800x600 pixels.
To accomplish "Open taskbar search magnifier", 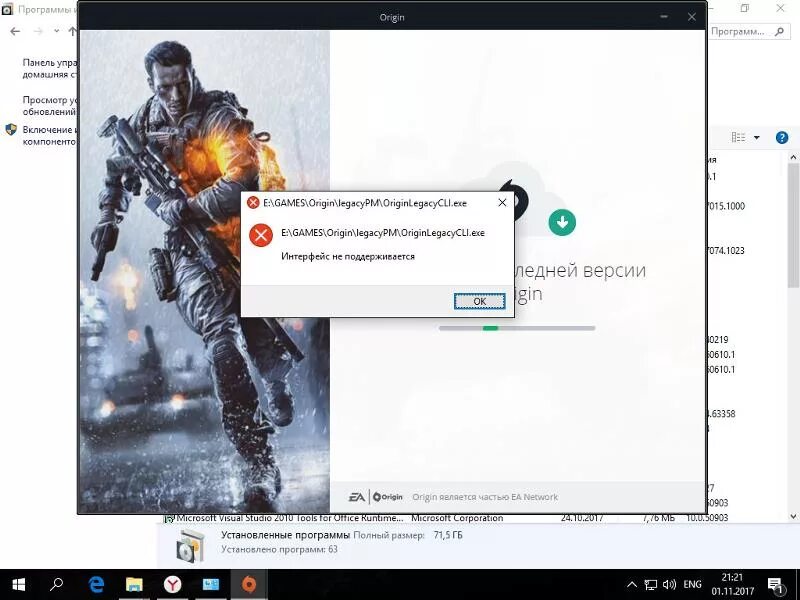I will point(56,584).
